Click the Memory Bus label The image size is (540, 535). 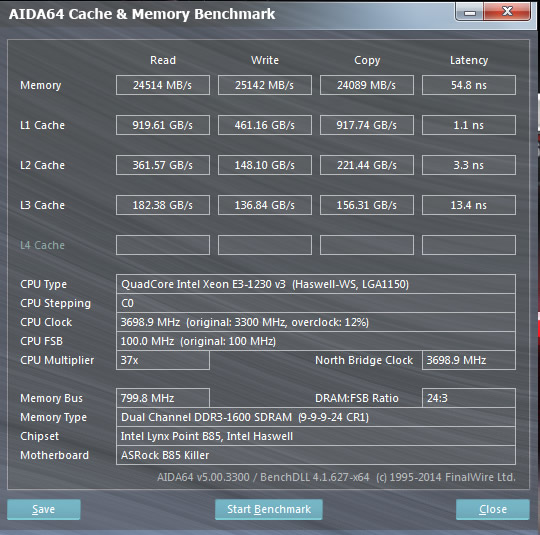coord(51,398)
